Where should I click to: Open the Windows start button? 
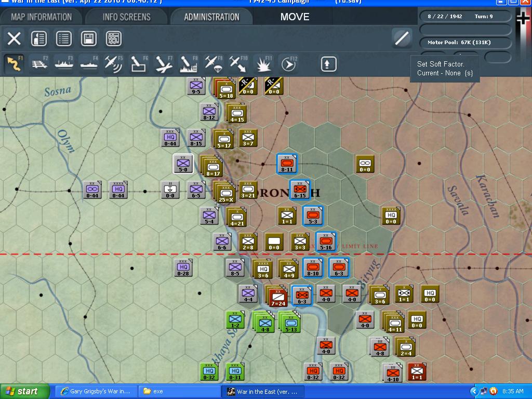click(x=24, y=391)
